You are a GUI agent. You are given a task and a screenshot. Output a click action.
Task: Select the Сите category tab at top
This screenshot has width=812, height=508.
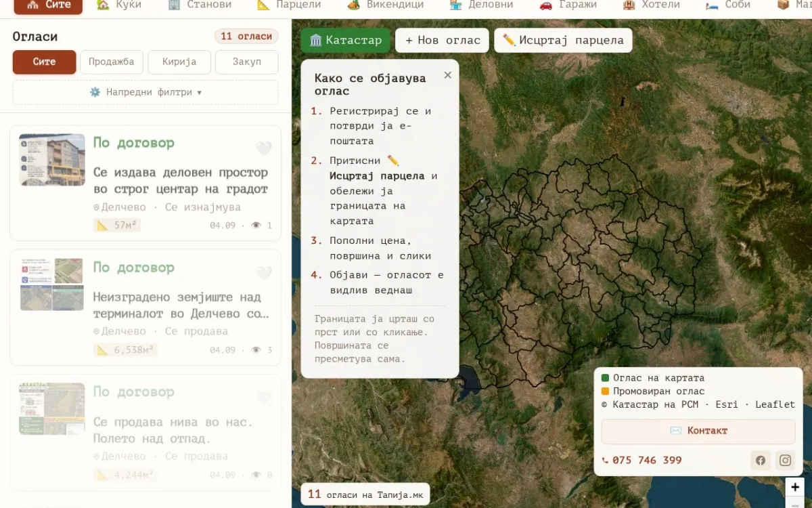click(47, 5)
